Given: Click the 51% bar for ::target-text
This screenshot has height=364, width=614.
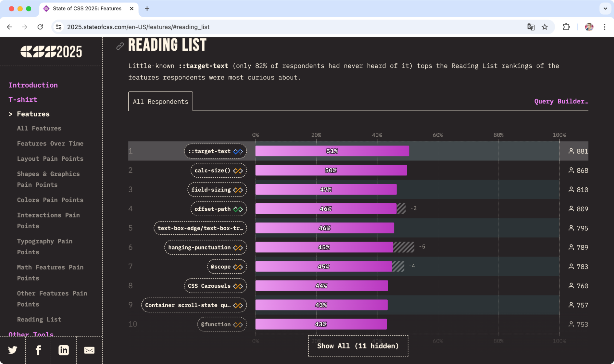Looking at the screenshot, I should click(332, 151).
